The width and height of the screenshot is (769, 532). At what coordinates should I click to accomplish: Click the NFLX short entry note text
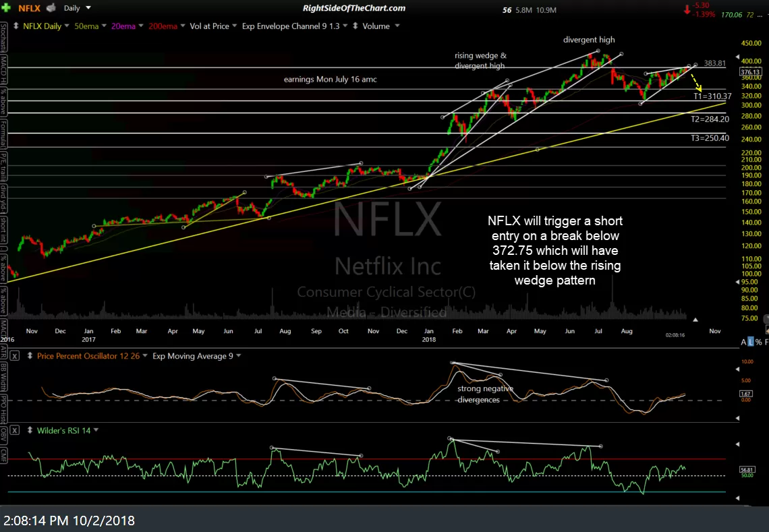click(555, 251)
